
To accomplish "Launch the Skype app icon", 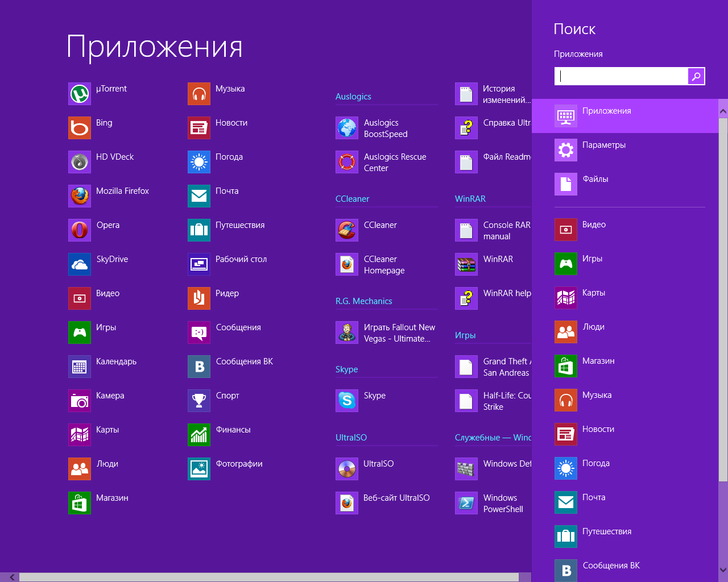I will pyautogui.click(x=347, y=401).
